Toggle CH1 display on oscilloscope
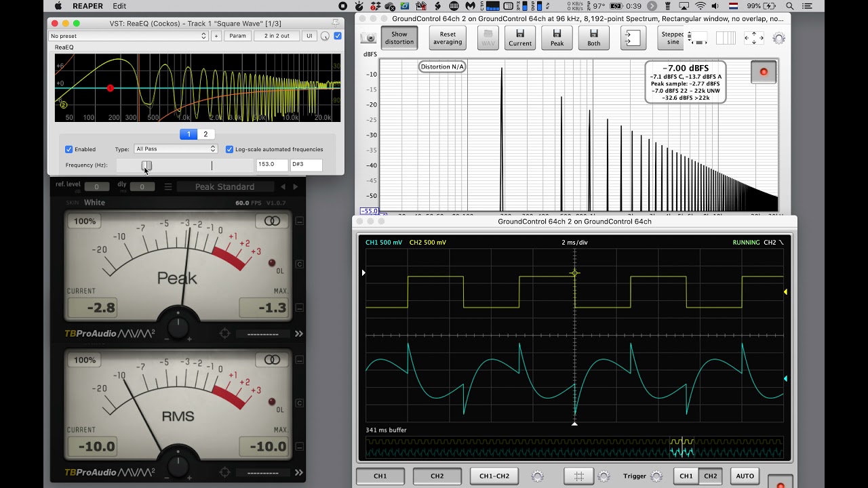 pos(380,476)
